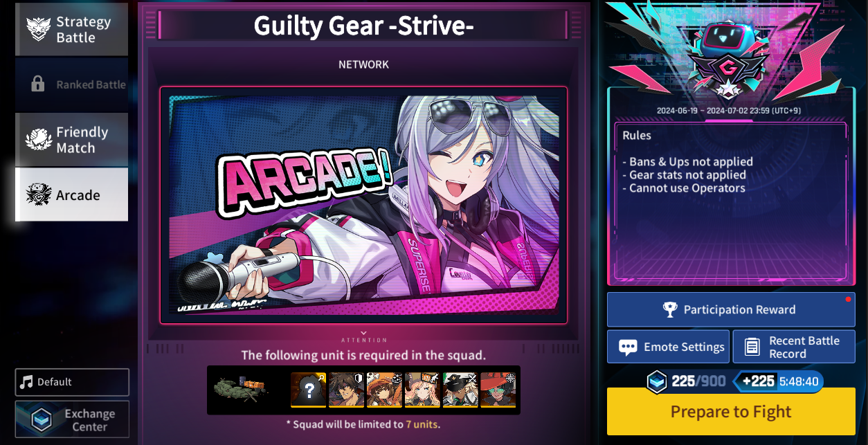Click the Exchange Center cube icon
This screenshot has width=868, height=445.
click(x=42, y=419)
